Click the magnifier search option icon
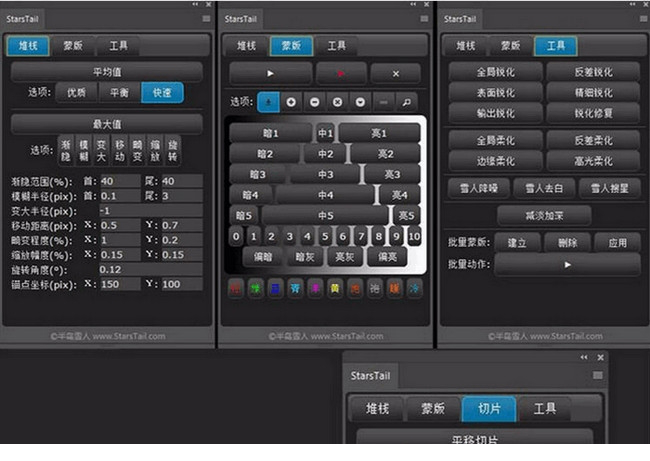The height and width of the screenshot is (461, 650). (407, 102)
